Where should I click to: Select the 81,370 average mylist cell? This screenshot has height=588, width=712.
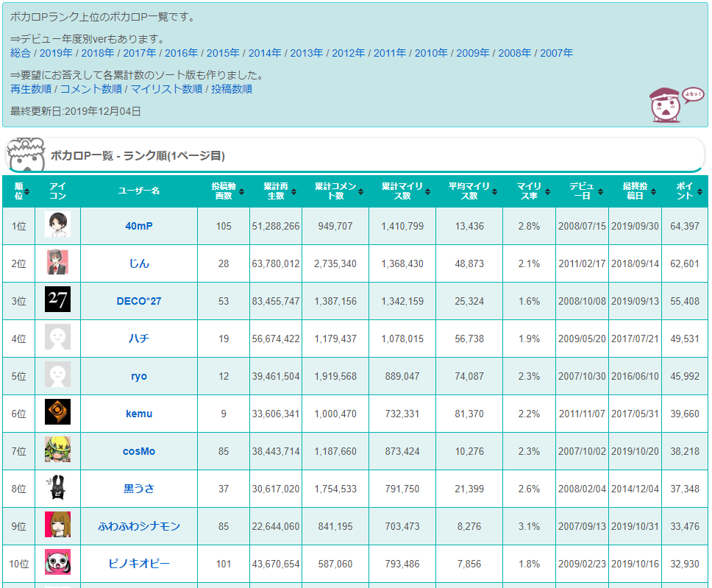click(x=469, y=414)
